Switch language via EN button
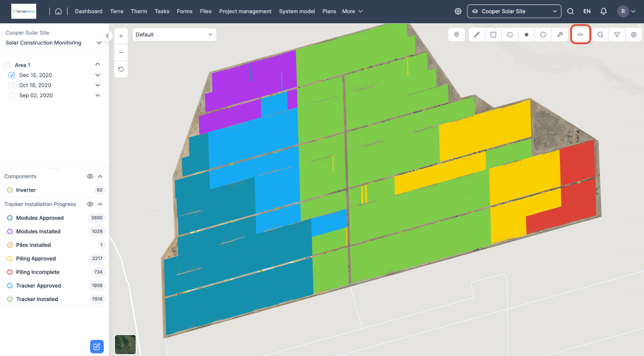The width and height of the screenshot is (644, 356). 587,11
